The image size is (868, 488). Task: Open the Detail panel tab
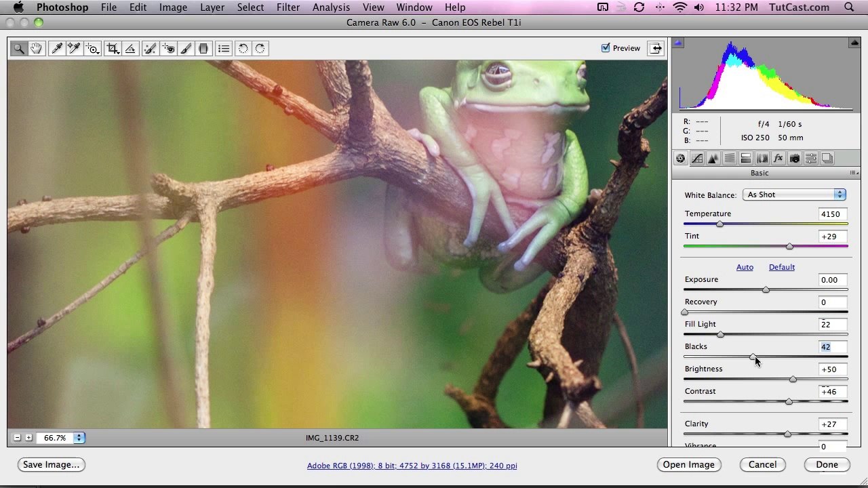pyautogui.click(x=713, y=159)
